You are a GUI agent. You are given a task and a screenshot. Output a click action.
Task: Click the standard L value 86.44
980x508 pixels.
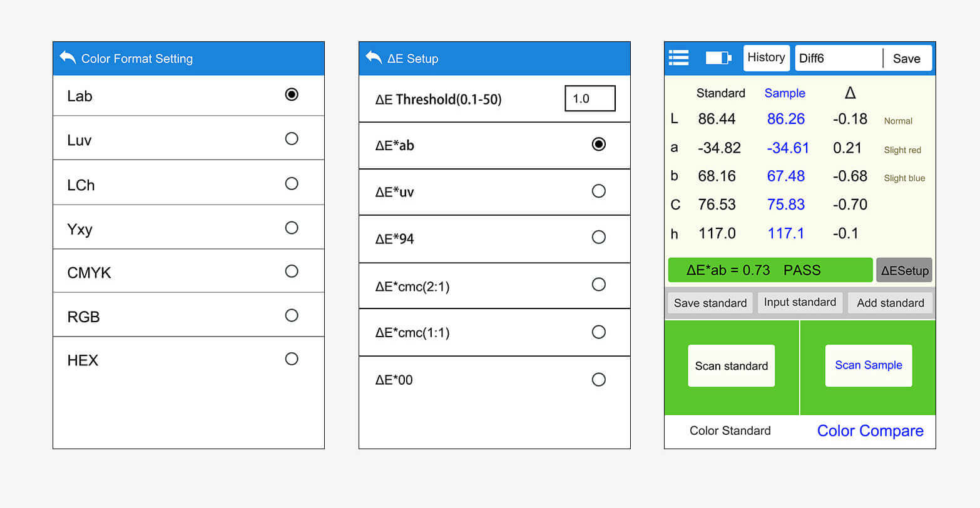(x=717, y=119)
